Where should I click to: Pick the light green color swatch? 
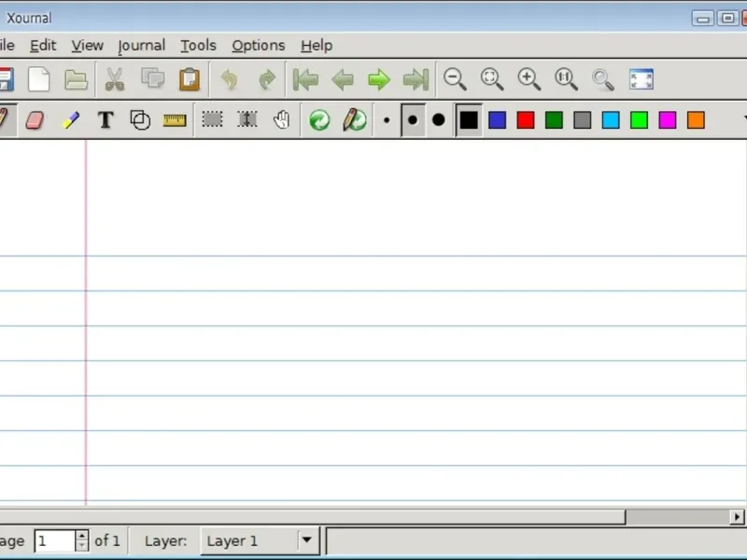639,120
